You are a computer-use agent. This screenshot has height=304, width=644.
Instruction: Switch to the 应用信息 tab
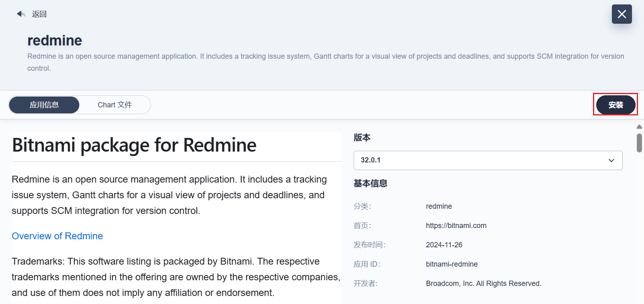pyautogui.click(x=44, y=105)
